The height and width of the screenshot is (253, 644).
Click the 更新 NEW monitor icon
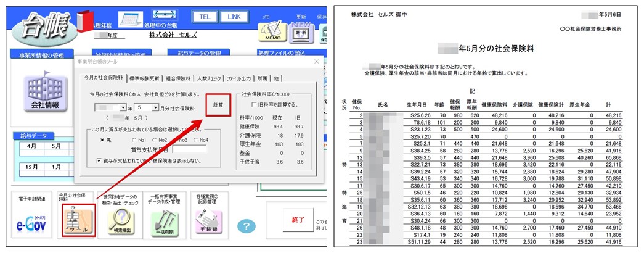[301, 32]
